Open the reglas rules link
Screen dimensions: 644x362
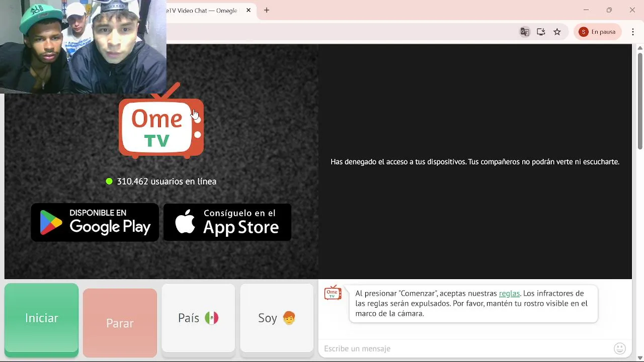point(509,293)
